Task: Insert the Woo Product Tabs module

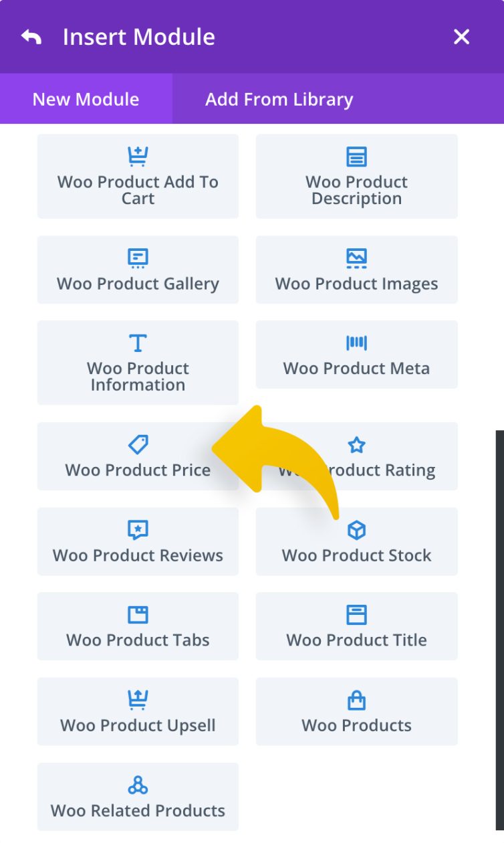Action: pyautogui.click(x=138, y=626)
